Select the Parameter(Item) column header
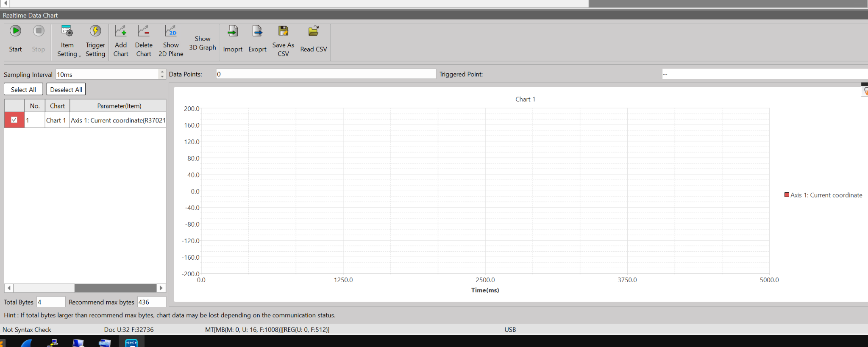Image resolution: width=868 pixels, height=347 pixels. pyautogui.click(x=119, y=106)
